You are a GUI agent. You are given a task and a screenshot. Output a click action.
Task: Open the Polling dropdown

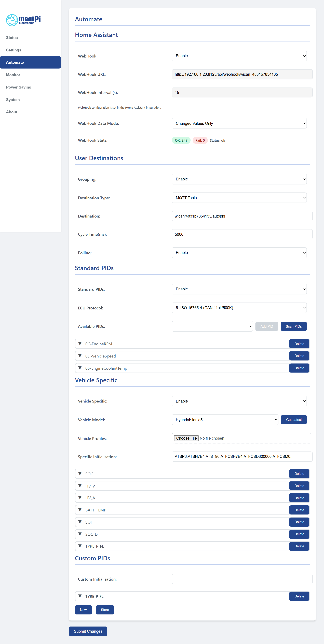[x=239, y=252]
